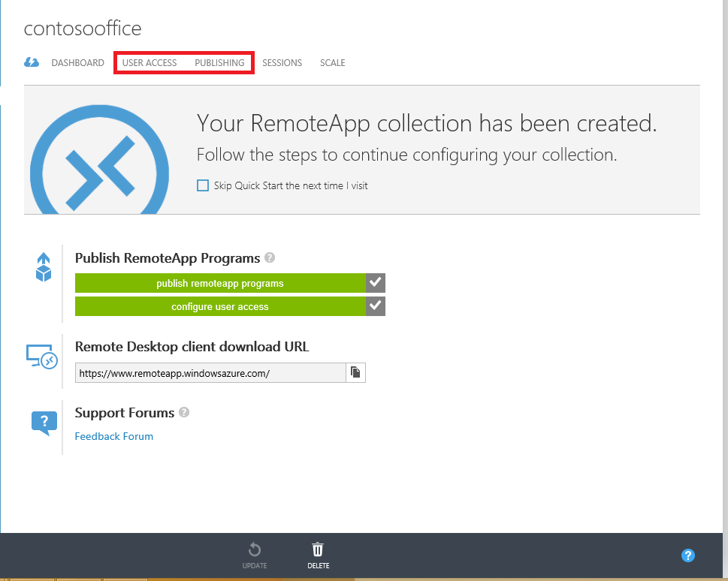Open the Feedback Forum link

[113, 436]
